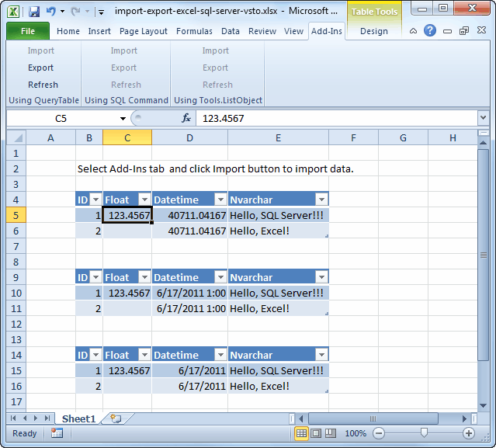
Task: Switch to Page Break Preview
Action: coord(331,433)
